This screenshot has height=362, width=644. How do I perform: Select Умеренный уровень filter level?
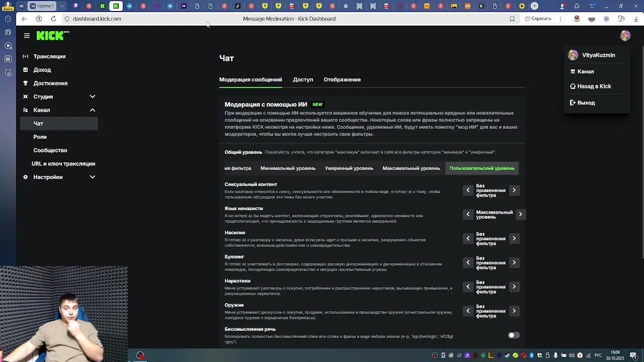pyautogui.click(x=349, y=168)
